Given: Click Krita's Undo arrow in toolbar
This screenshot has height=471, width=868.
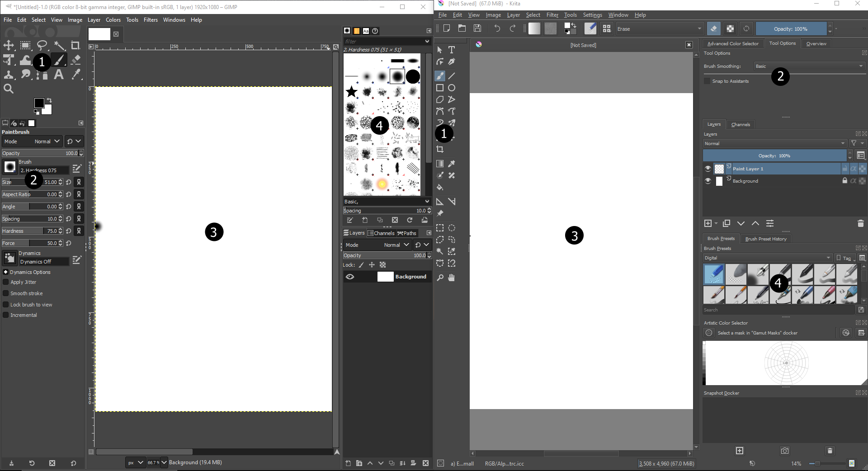Looking at the screenshot, I should click(x=497, y=28).
